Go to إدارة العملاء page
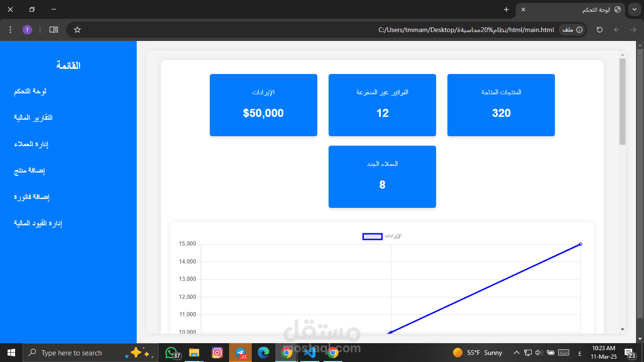Viewport: 644px width, 362px height. pos(31,144)
